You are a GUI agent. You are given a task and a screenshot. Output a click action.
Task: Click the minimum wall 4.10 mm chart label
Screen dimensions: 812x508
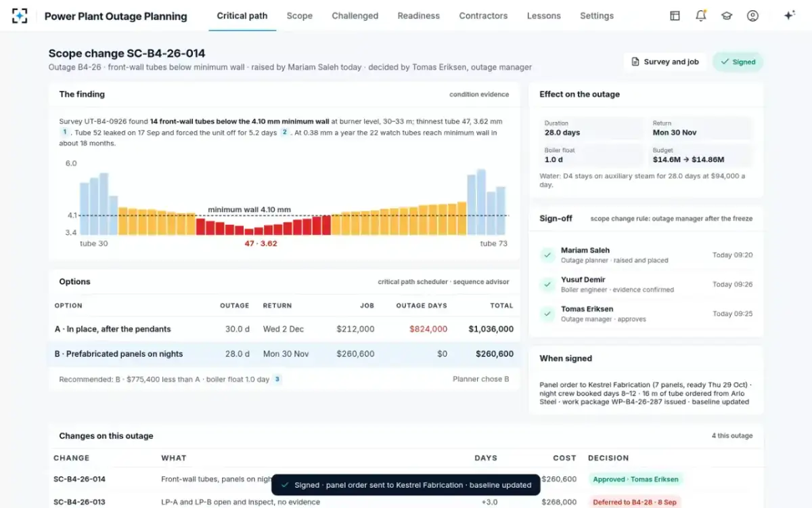tap(249, 210)
